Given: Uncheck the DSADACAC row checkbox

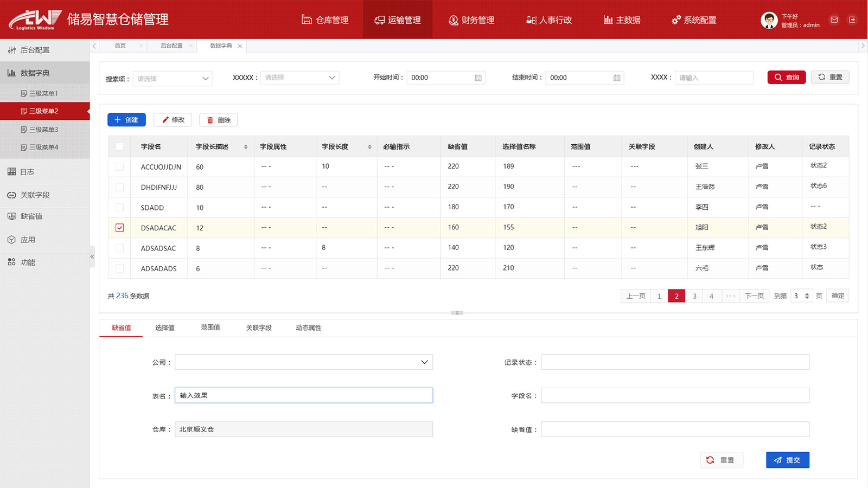Looking at the screenshot, I should (120, 228).
